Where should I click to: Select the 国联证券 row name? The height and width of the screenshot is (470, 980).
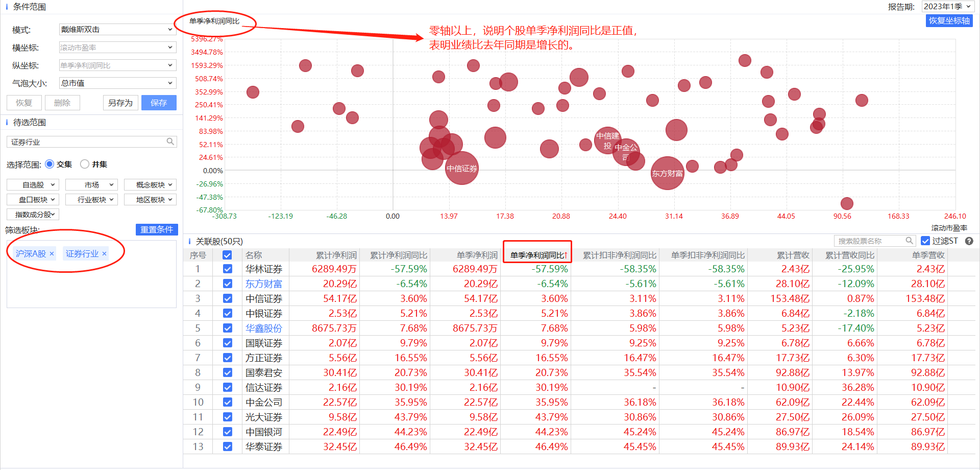point(264,343)
